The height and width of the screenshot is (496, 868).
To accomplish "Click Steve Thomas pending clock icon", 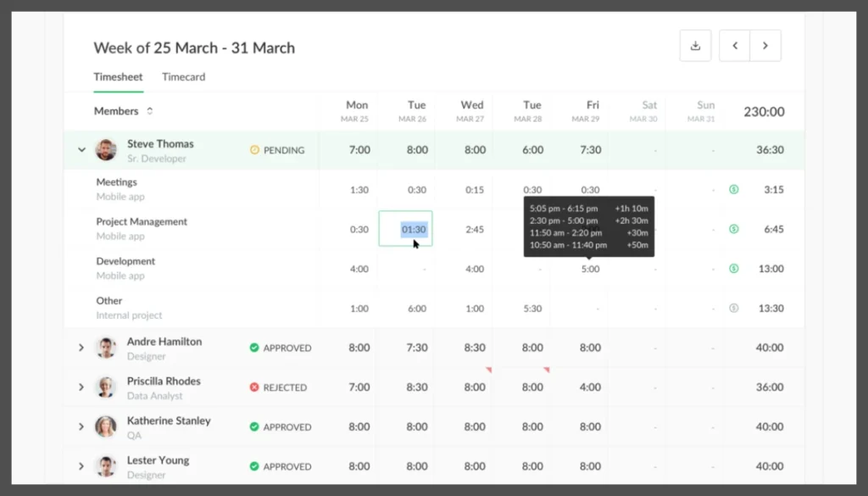I will point(254,149).
